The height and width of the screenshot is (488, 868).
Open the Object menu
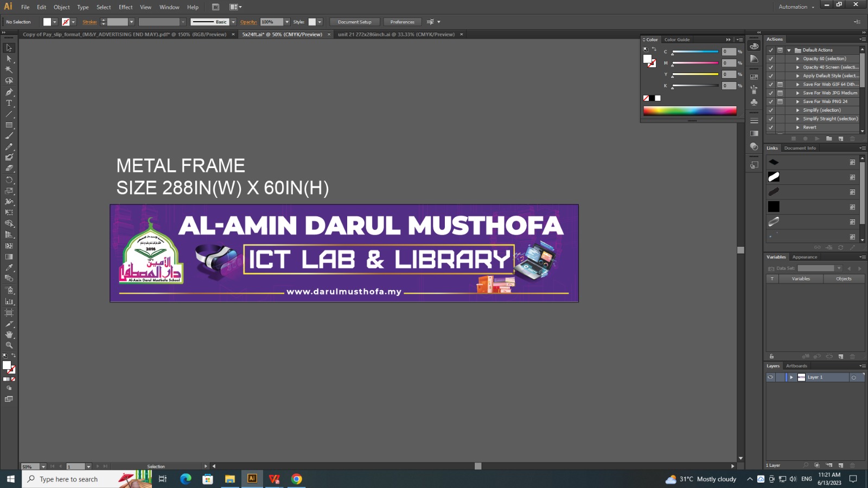pyautogui.click(x=61, y=7)
